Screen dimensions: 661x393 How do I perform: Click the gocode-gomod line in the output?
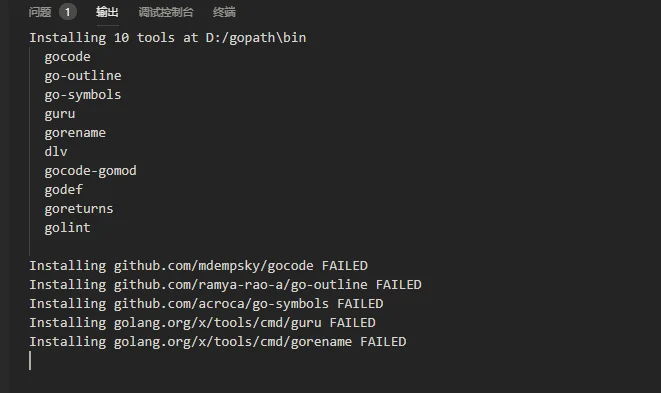click(91, 171)
